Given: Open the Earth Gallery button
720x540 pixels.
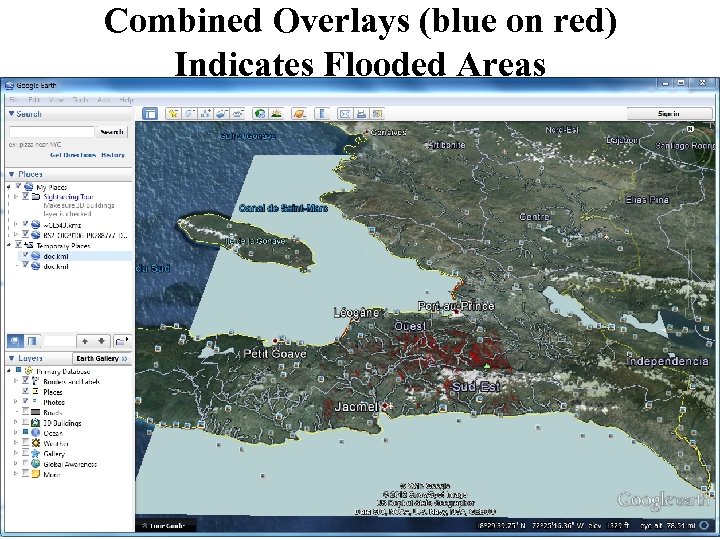Looking at the screenshot, I should pos(102,358).
